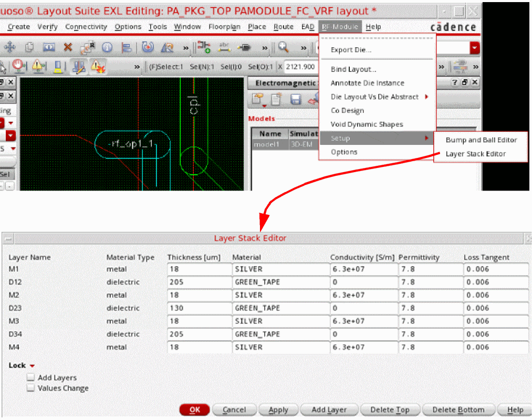Choose Export Die from the RF-Module menu
The width and height of the screenshot is (532, 420).
click(x=351, y=50)
